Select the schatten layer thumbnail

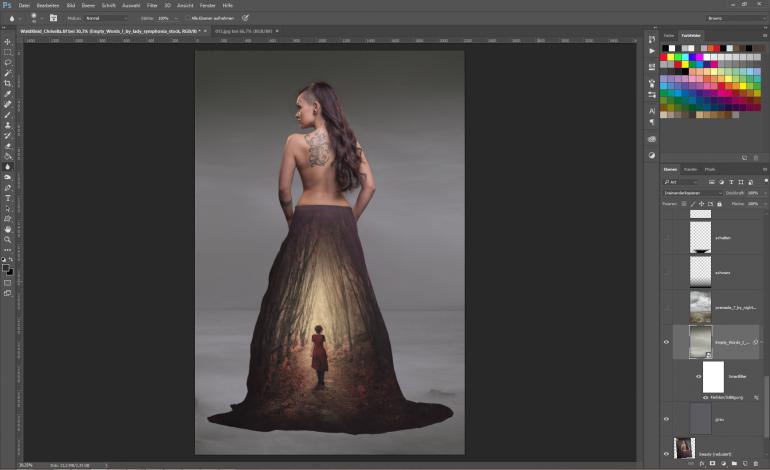[x=700, y=238]
